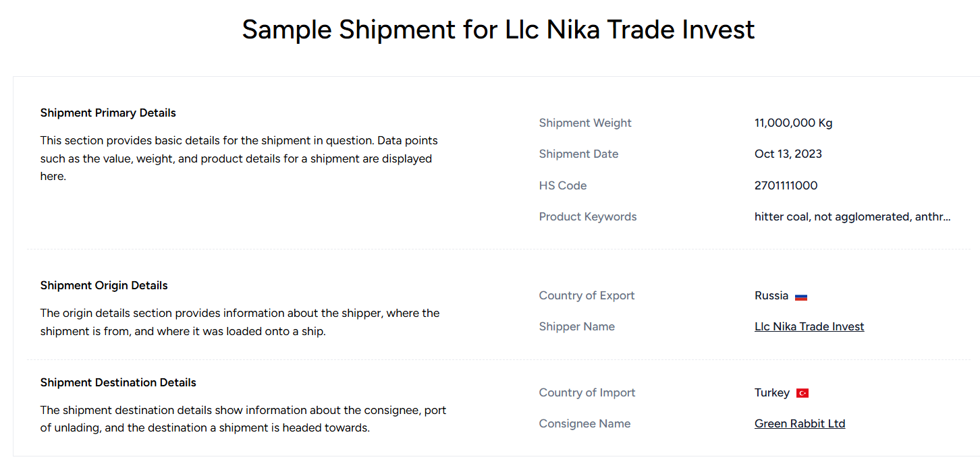
Task: Select the Shipment Primary Details heading
Action: tap(108, 113)
